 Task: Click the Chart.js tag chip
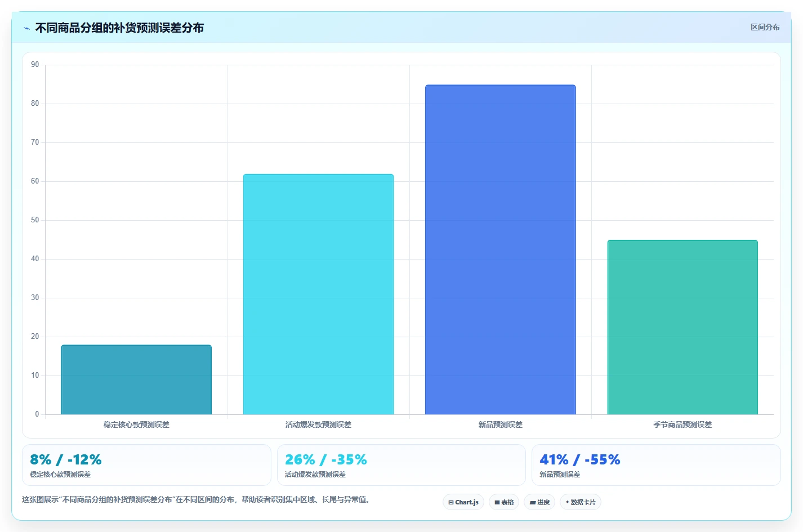click(x=463, y=502)
